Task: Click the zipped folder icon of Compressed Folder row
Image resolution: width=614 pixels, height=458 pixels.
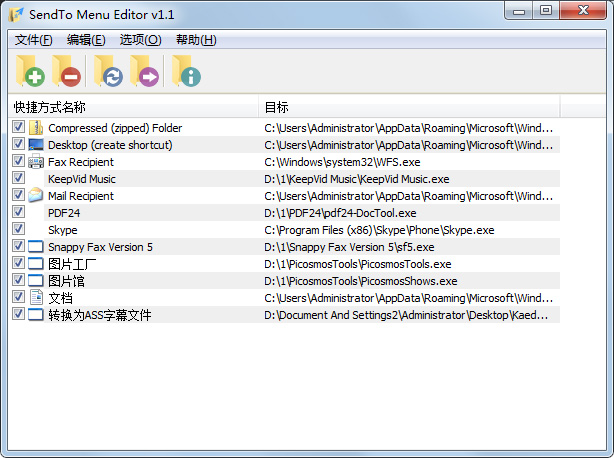Action: (36, 128)
